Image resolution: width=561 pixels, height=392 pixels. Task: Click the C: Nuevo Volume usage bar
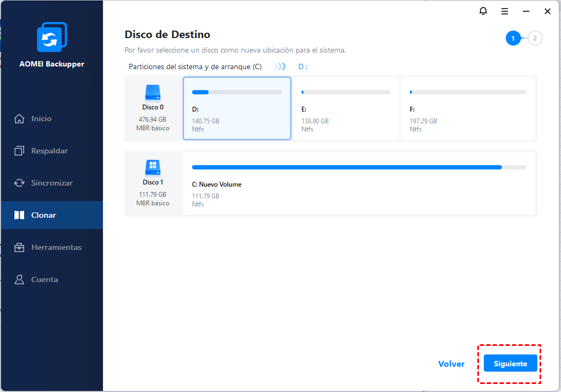click(359, 167)
